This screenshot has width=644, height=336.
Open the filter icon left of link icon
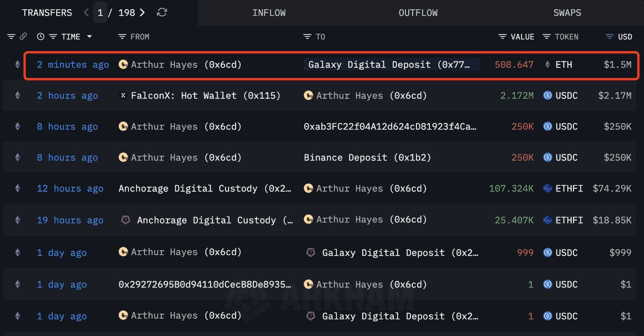coord(11,37)
